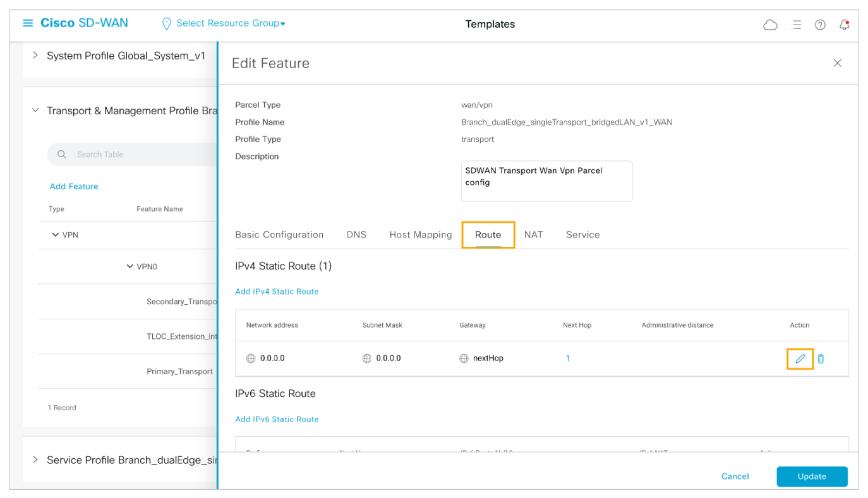The width and height of the screenshot is (868, 498).
Task: Delete the IPv4 static route trash icon
Action: point(821,359)
